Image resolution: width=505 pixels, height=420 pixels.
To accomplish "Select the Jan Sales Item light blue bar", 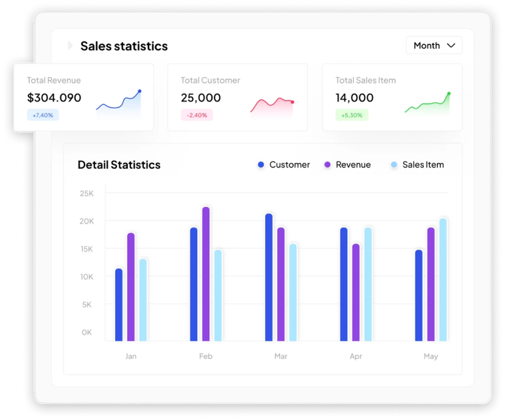I will (x=143, y=299).
